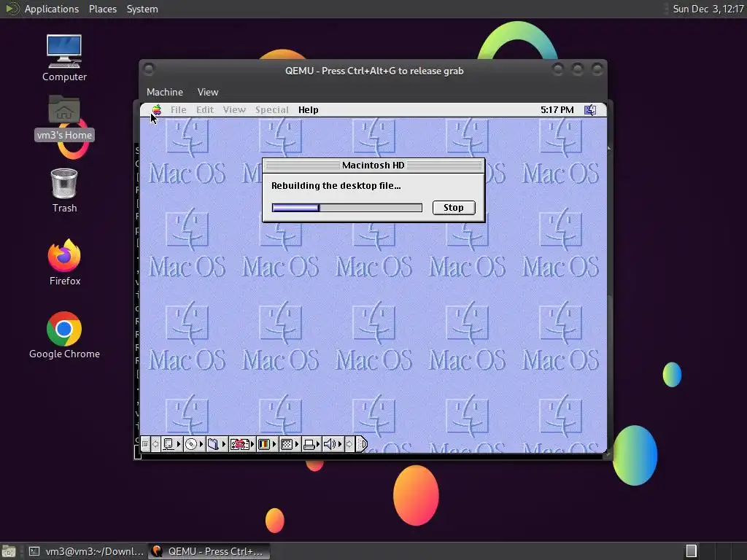The image size is (747, 560).
Task: Expand arrow beside the printer module
Action: [318, 444]
